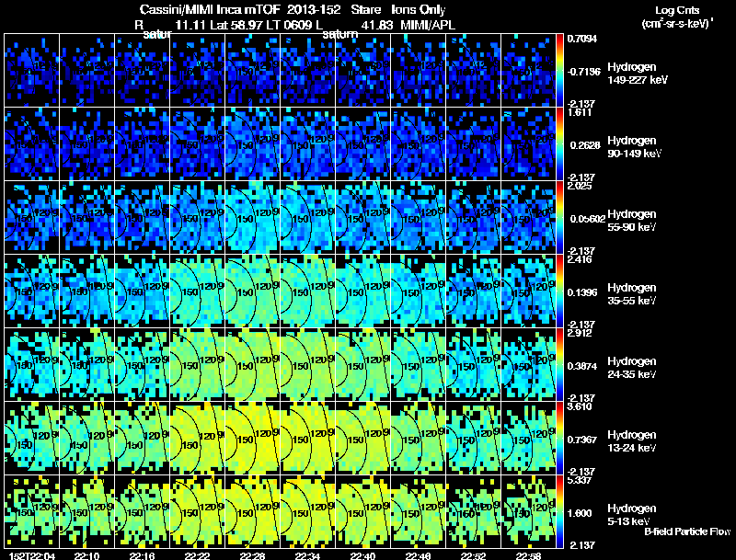
Task: Select the 22:40 time axis label
Action: coord(362,556)
